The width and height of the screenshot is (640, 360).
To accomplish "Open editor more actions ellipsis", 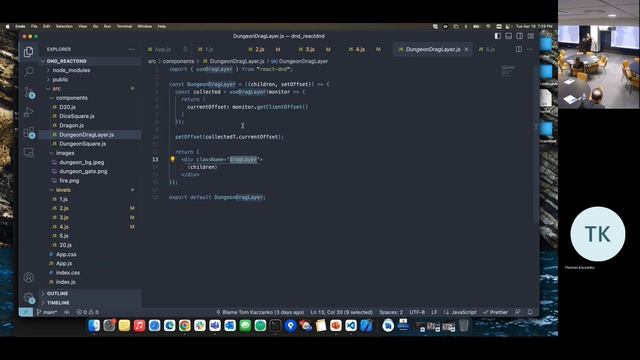I will point(530,49).
